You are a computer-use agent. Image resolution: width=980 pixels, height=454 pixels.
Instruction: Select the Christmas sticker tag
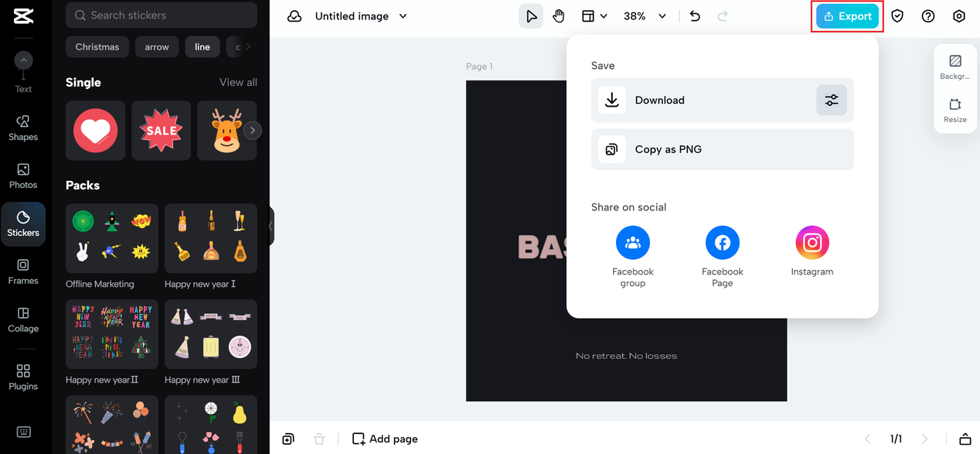tap(97, 47)
